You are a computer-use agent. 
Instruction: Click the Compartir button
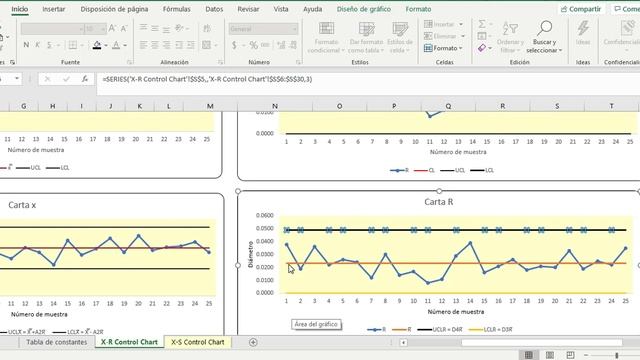581,9
